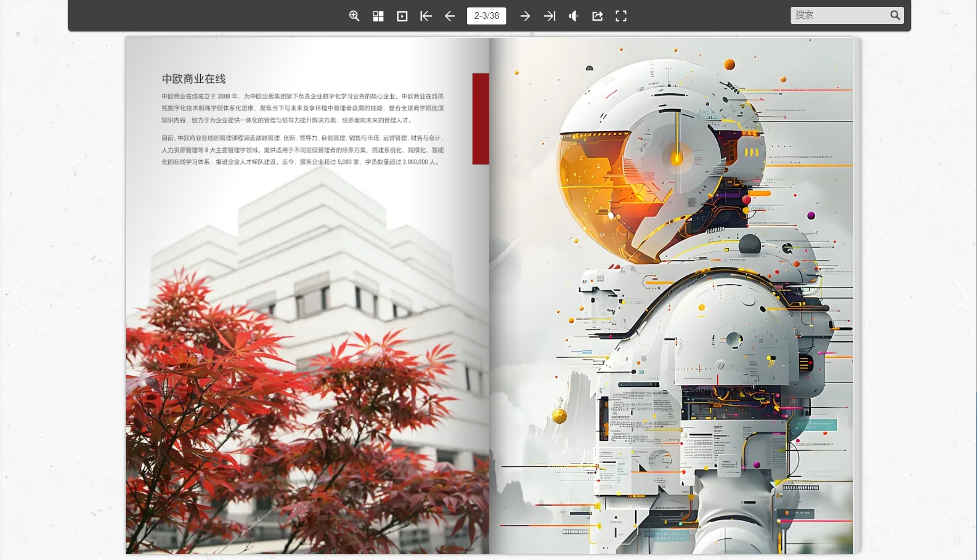This screenshot has width=977, height=560.
Task: Open the share options
Action: (x=597, y=16)
